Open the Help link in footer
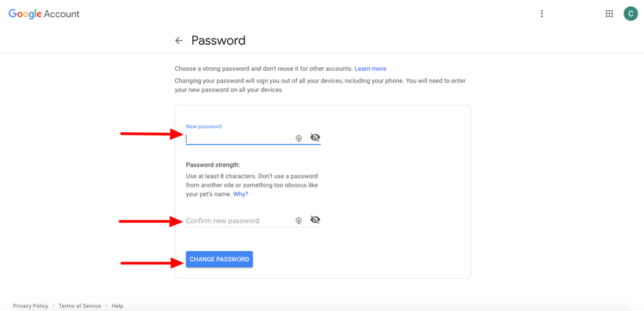Image resolution: width=644 pixels, height=311 pixels. [118, 306]
